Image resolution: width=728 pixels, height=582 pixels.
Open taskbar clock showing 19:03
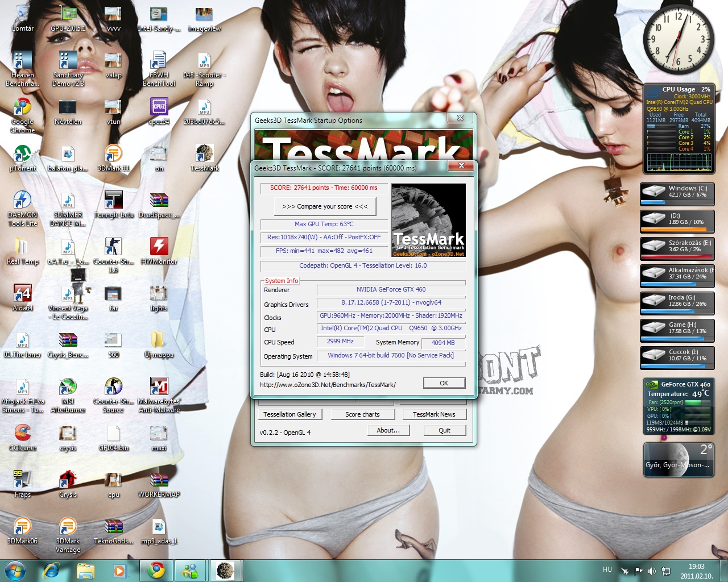pyautogui.click(x=697, y=571)
